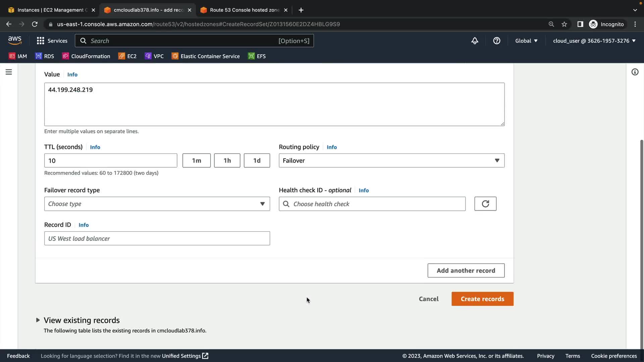Click the AWS support help icon
The height and width of the screenshot is (362, 644).
(497, 41)
